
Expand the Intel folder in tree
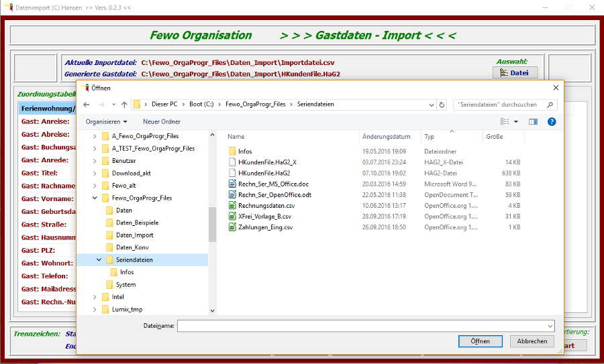point(95,297)
